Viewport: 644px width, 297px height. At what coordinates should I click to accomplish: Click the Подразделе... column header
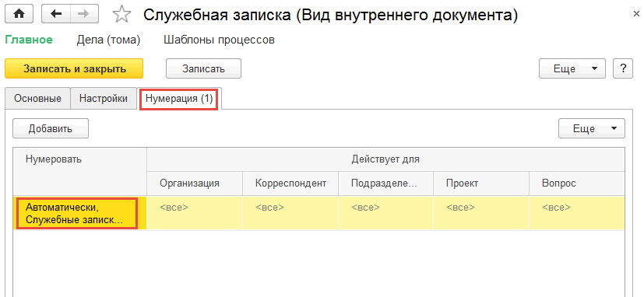point(385,183)
